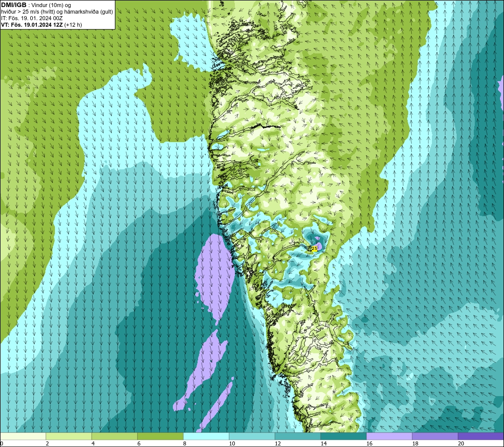504x447 pixels.
Task: Select the above-20 m/s violet swatch
Action: [x=481, y=436]
